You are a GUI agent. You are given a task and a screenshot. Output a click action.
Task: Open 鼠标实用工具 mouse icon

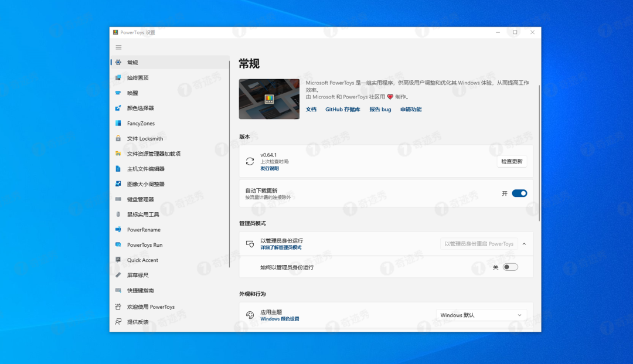point(118,215)
